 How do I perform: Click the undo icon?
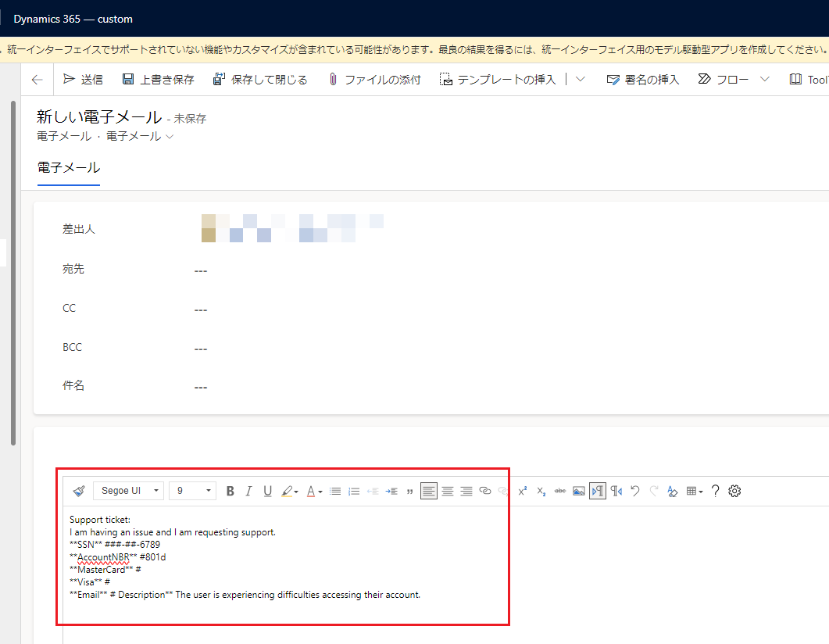pos(635,491)
